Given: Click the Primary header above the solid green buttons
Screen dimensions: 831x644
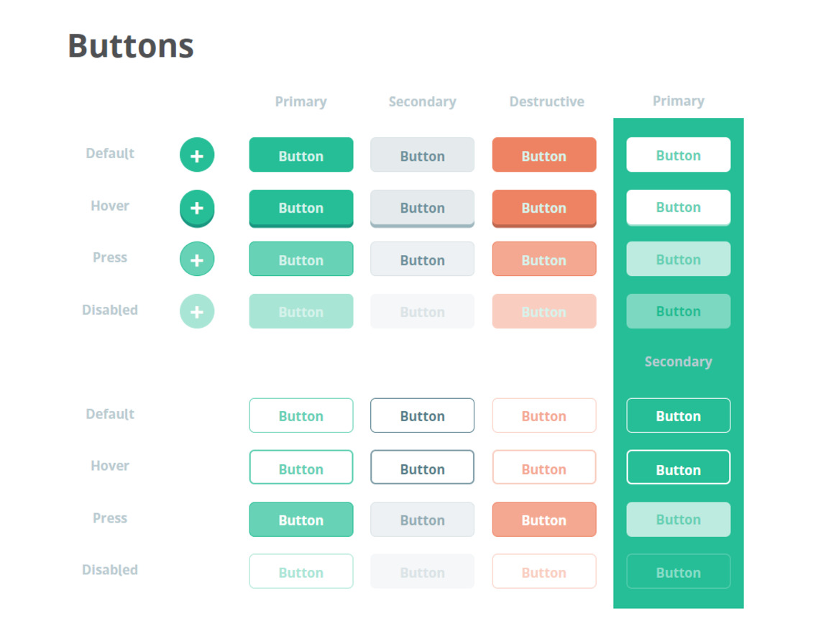Looking at the screenshot, I should click(301, 102).
